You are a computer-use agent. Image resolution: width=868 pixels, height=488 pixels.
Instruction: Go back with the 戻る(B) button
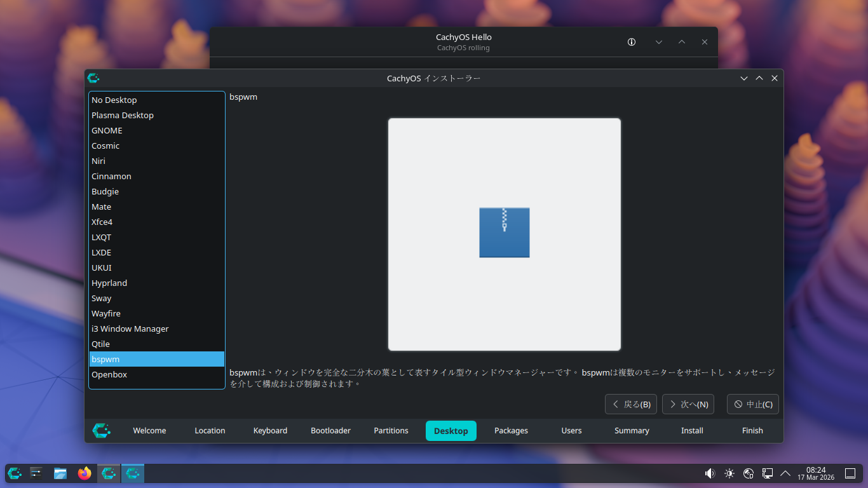pos(631,404)
